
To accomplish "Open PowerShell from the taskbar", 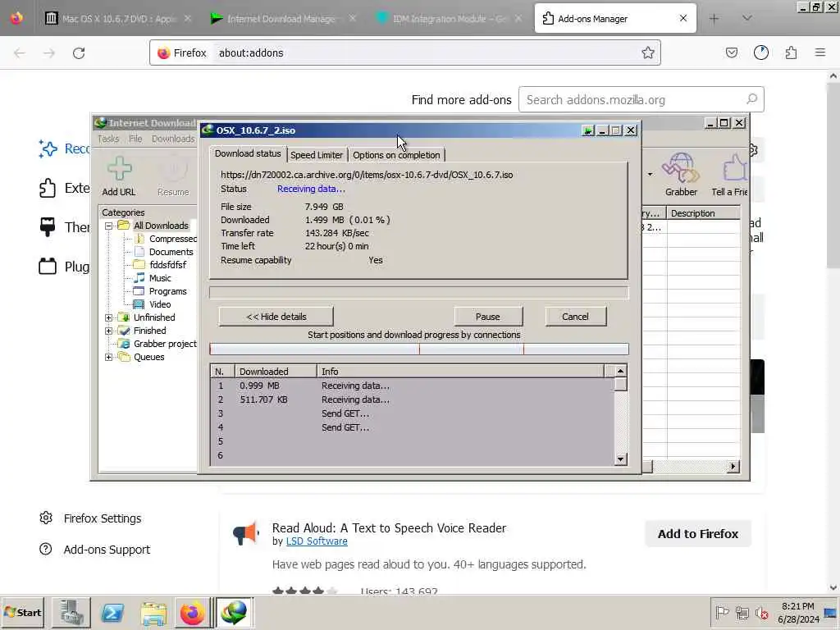I will (112, 612).
